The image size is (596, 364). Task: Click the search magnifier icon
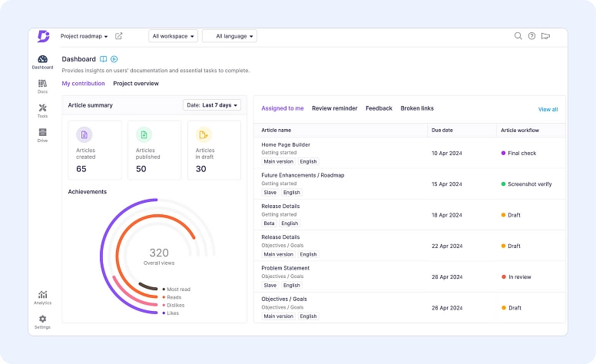tap(518, 36)
